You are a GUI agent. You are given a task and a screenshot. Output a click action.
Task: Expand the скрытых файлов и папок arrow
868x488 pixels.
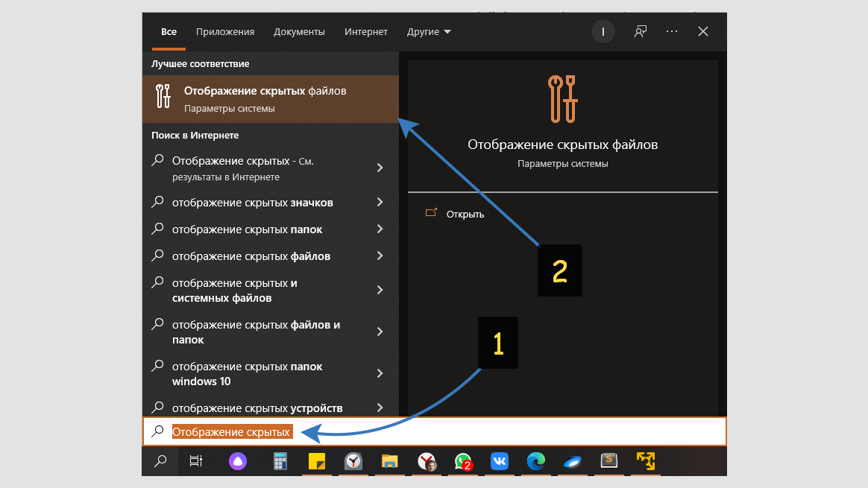click(x=380, y=332)
